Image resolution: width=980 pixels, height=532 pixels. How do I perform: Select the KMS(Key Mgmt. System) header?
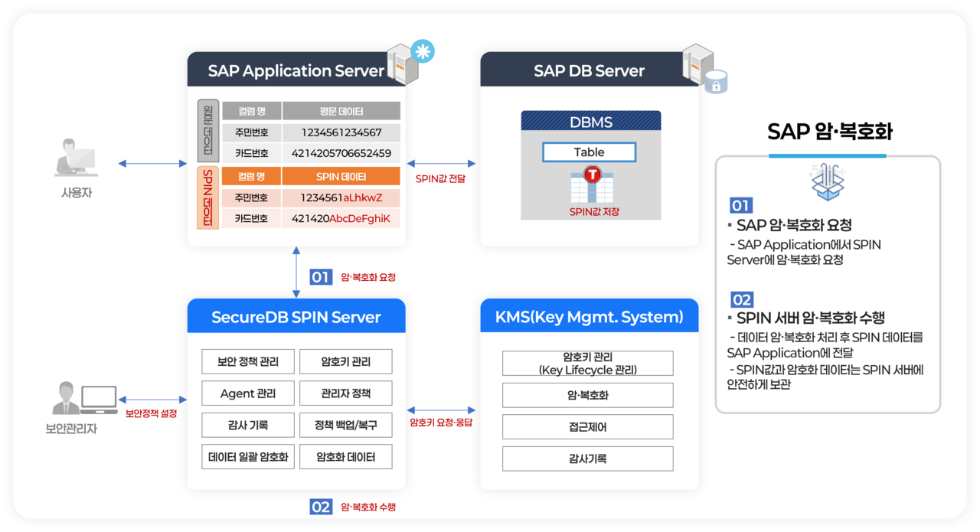point(589,316)
